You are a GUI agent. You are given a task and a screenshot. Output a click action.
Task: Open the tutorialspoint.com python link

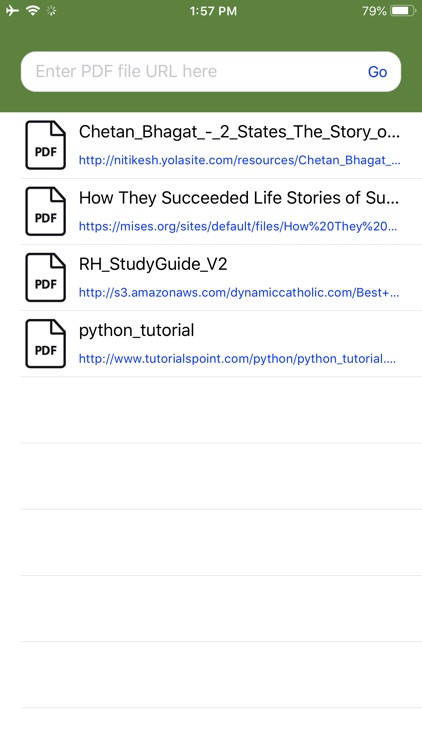pos(237,359)
